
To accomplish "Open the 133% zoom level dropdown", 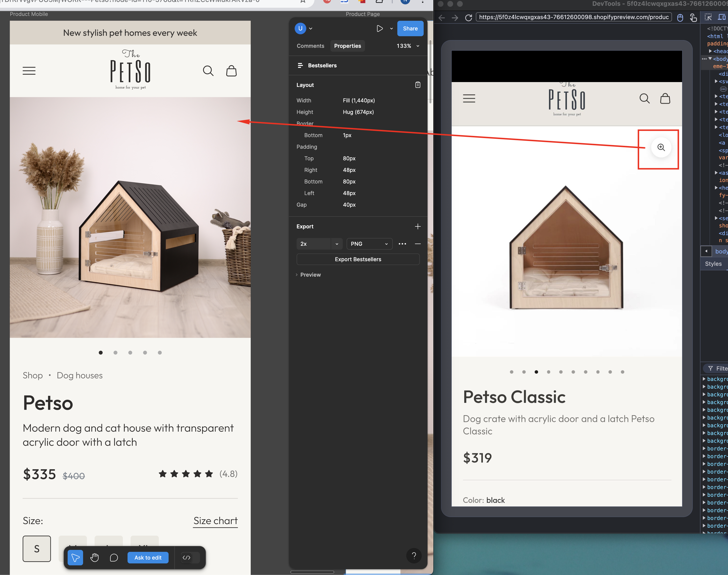I will [x=408, y=46].
